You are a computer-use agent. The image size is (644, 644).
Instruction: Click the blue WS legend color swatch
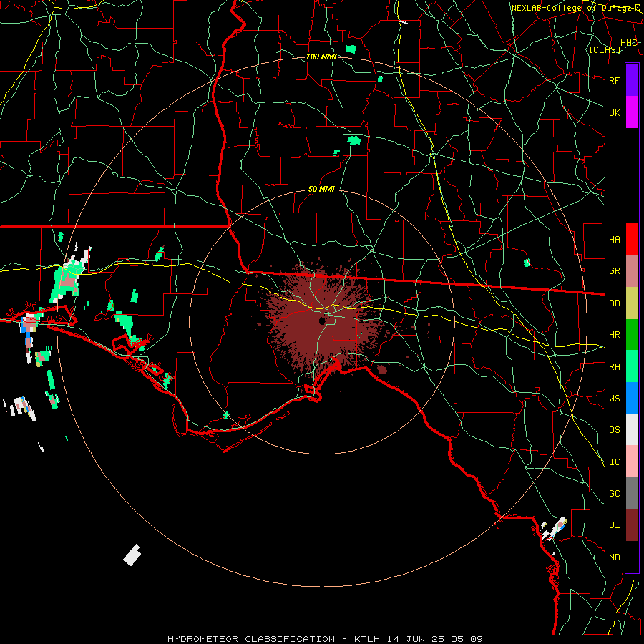tap(632, 398)
